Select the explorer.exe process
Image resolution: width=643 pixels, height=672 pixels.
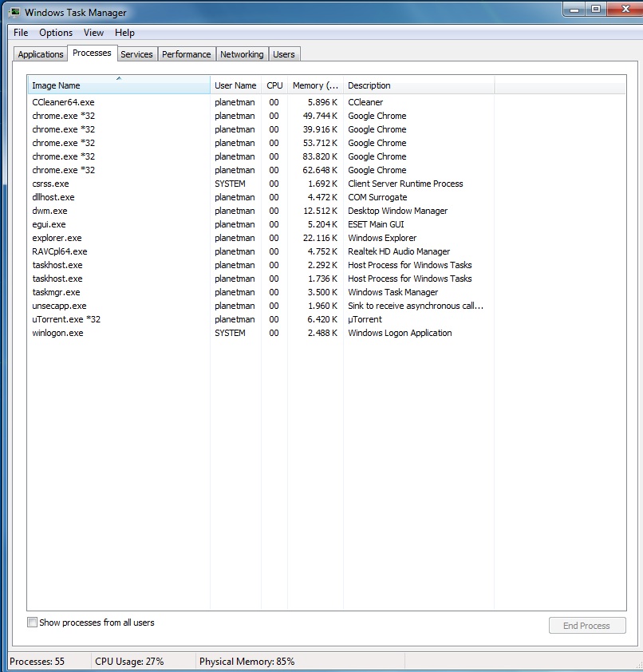point(57,238)
